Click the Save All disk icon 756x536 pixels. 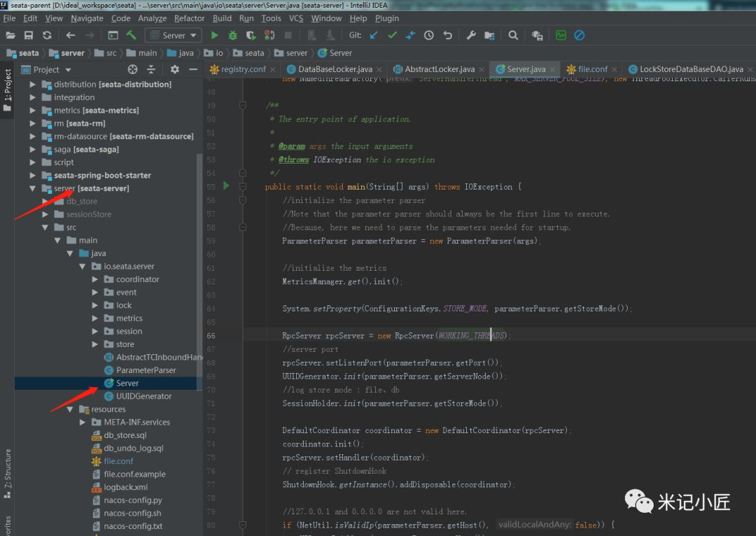(x=29, y=35)
